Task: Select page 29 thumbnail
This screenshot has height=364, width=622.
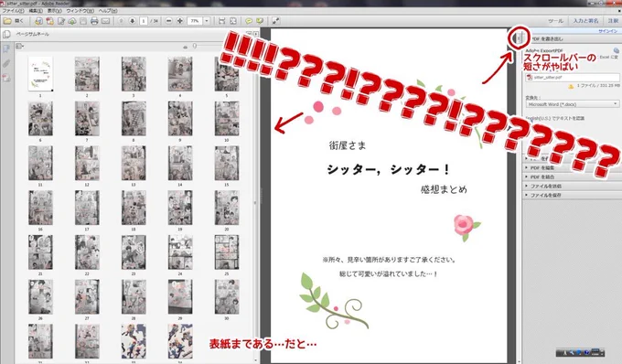Action: (x=180, y=296)
